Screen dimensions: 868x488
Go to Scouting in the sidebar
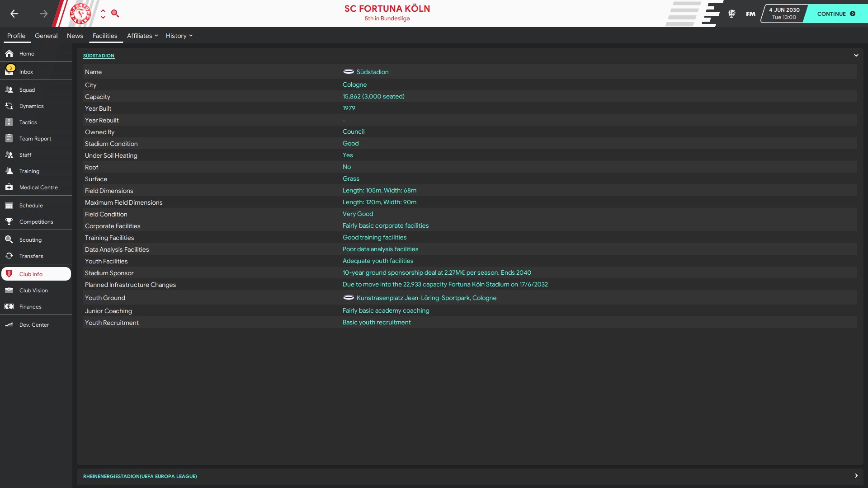[x=30, y=240]
